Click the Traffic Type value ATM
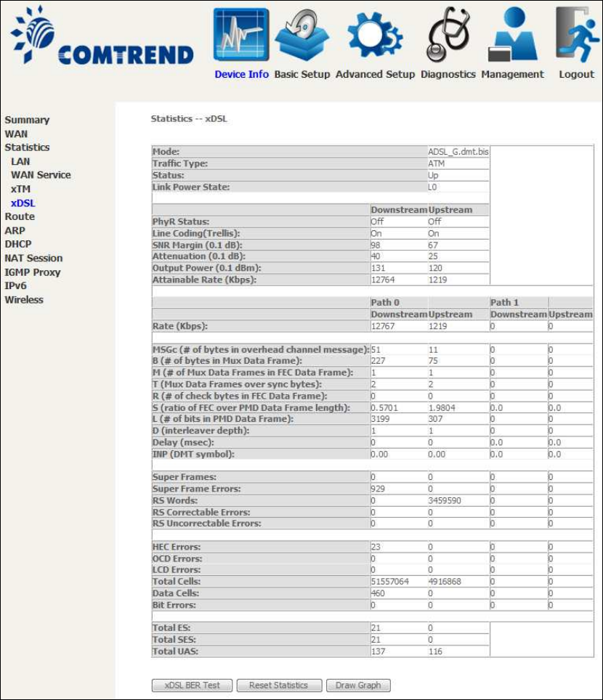 coord(436,163)
